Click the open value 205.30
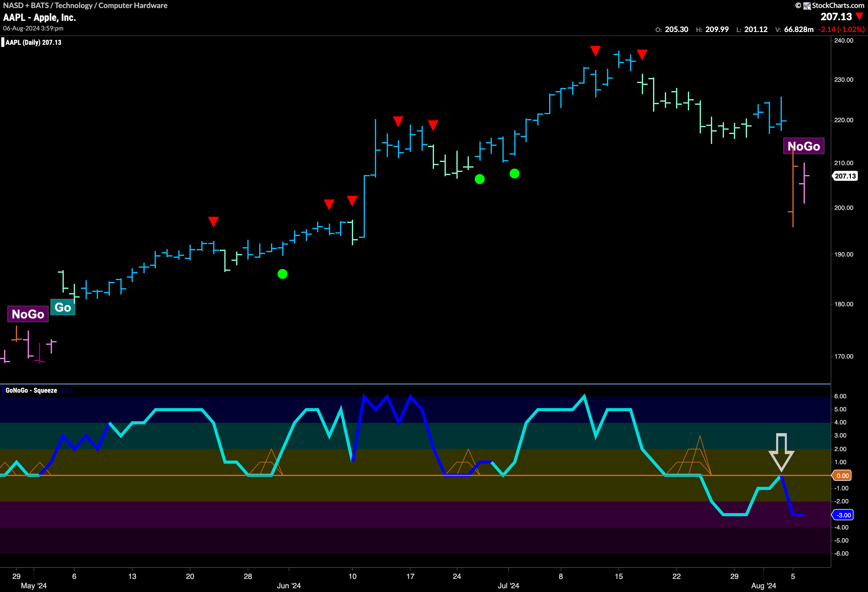Viewport: 868px width, 592px height. click(x=676, y=30)
